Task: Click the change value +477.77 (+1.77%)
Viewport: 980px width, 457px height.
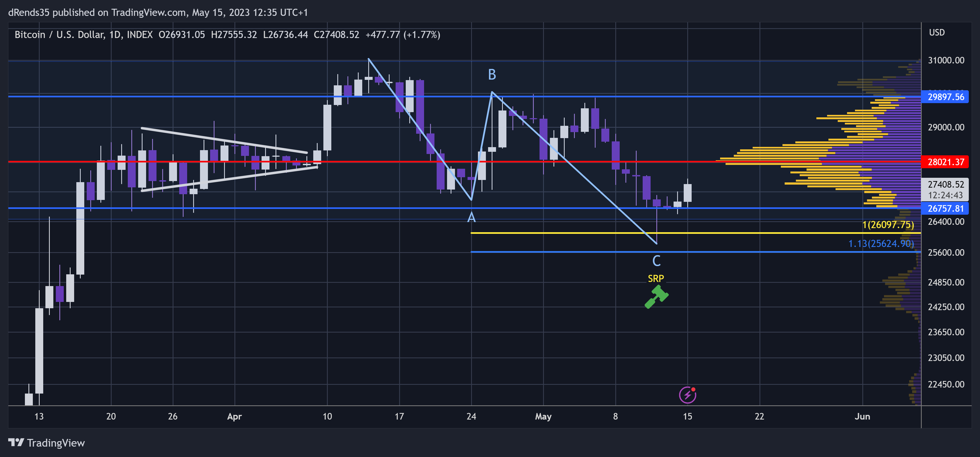Action: pos(402,35)
